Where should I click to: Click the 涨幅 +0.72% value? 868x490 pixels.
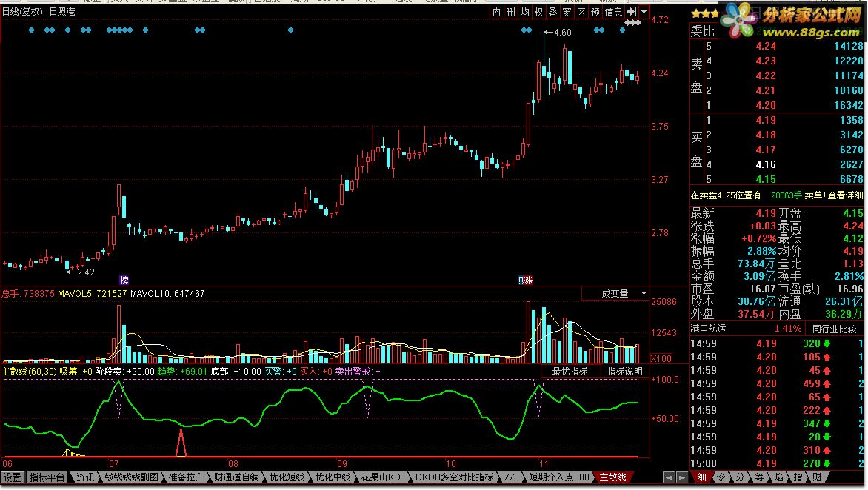point(758,239)
